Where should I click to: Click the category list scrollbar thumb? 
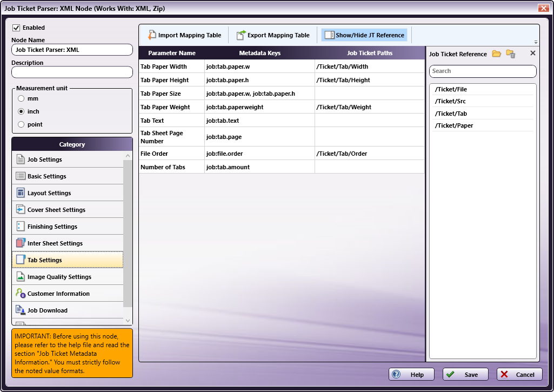click(x=128, y=234)
